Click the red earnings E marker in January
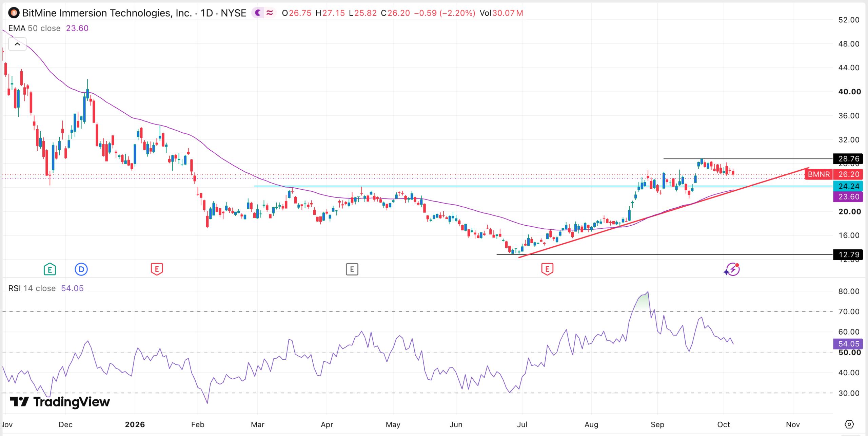The width and height of the screenshot is (868, 436). coord(157,269)
